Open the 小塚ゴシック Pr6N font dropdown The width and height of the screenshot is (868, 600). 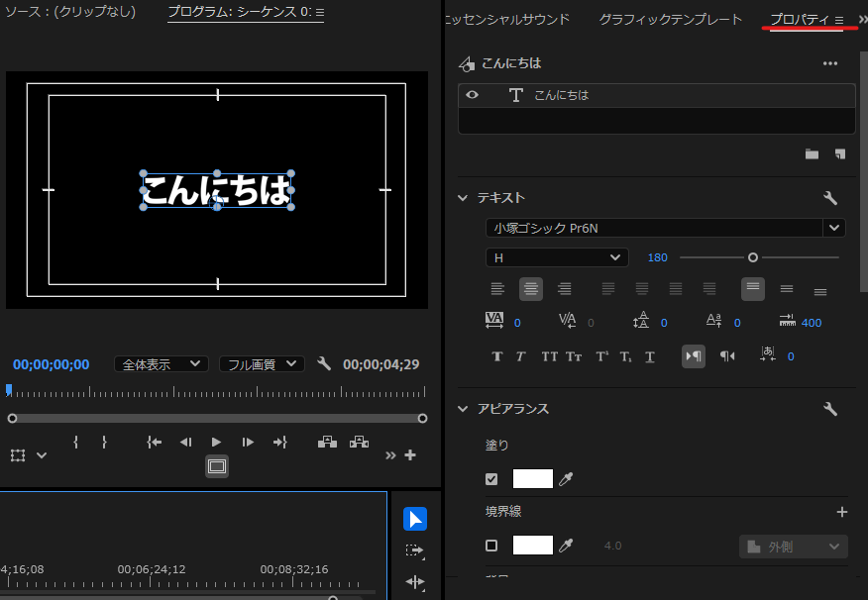(x=833, y=228)
